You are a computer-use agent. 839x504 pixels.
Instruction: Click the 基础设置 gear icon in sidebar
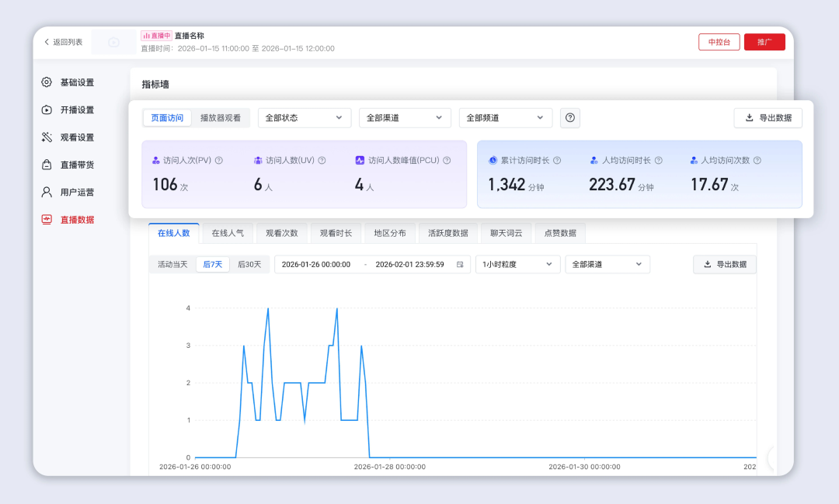(x=47, y=82)
